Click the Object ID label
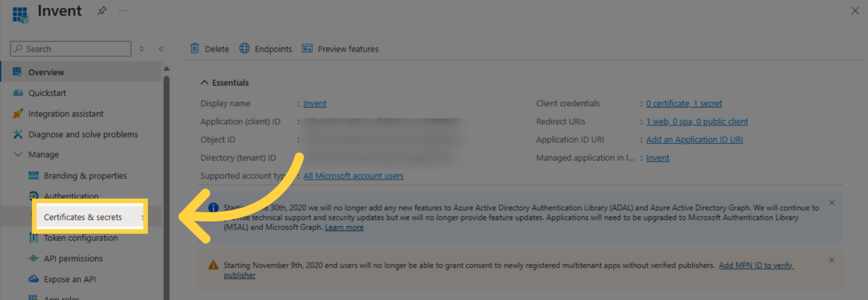868x300 pixels. 218,139
